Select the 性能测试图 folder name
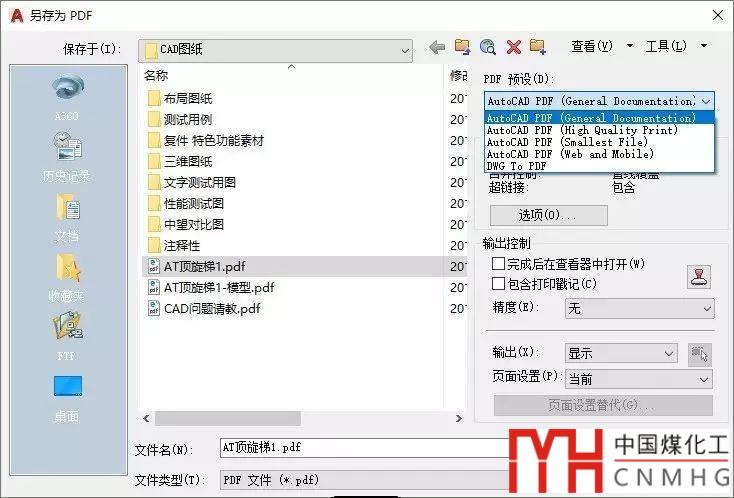This screenshot has width=734, height=498. 194,203
